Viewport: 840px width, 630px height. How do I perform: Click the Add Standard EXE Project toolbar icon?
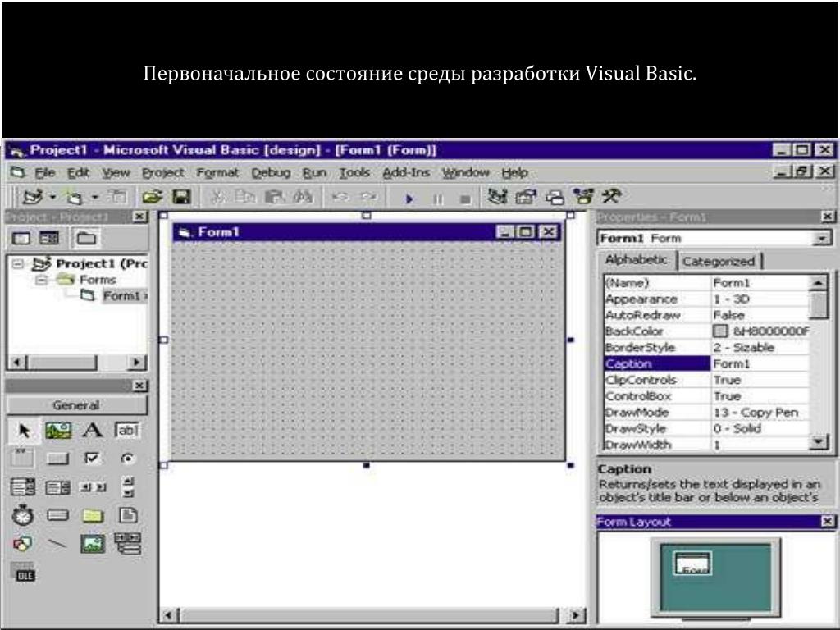point(32,197)
